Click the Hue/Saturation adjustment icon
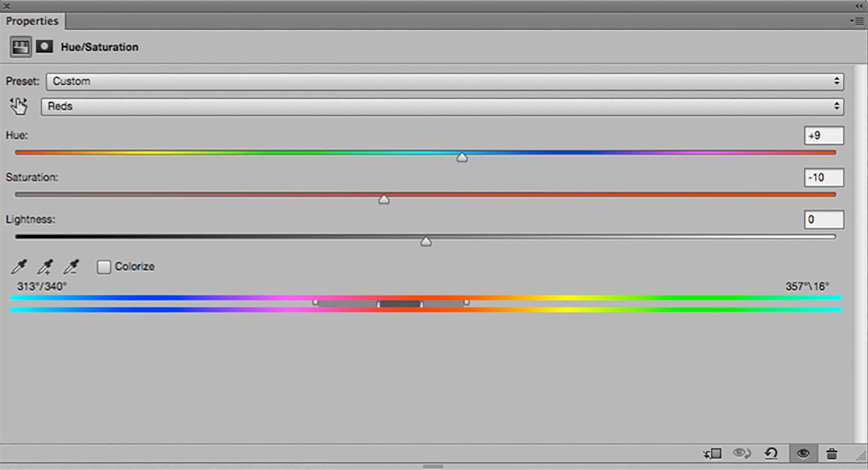The height and width of the screenshot is (470, 868). coord(21,47)
